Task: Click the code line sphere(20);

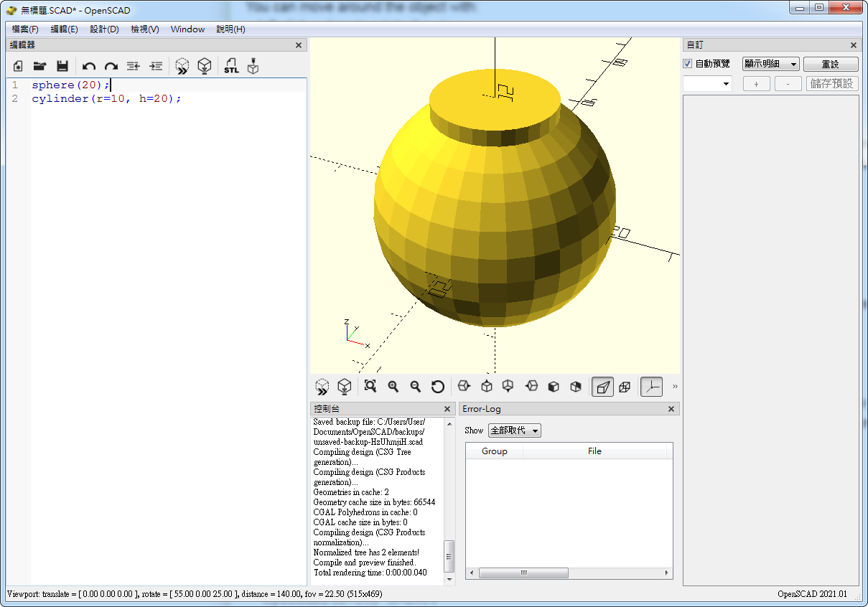Action: tap(71, 85)
